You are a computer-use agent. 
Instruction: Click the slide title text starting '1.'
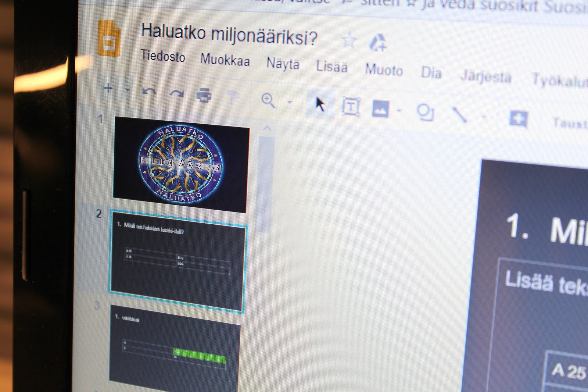pyautogui.click(x=547, y=229)
